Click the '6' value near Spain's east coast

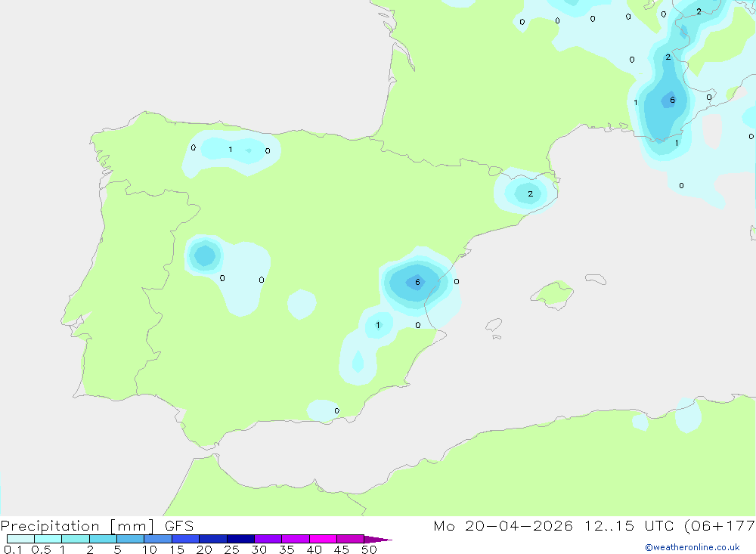coord(417,282)
